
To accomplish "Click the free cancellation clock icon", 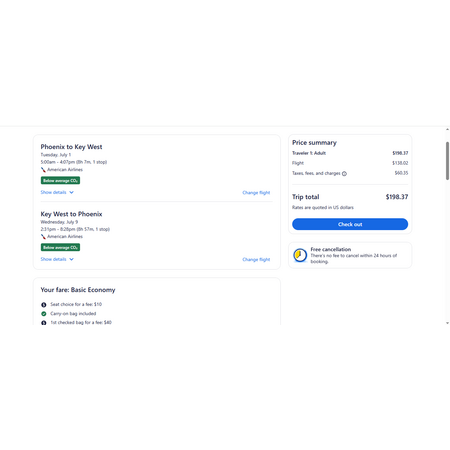I will pyautogui.click(x=300, y=255).
